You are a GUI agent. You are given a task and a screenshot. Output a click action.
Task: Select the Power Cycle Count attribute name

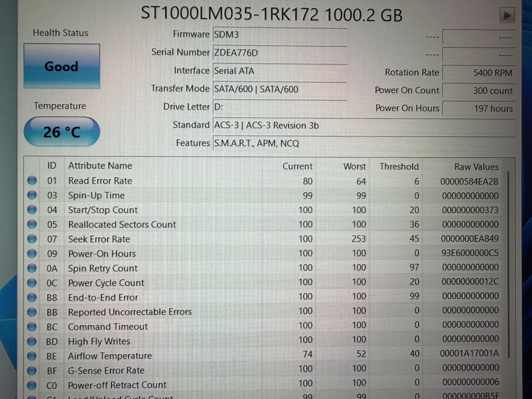click(x=106, y=283)
